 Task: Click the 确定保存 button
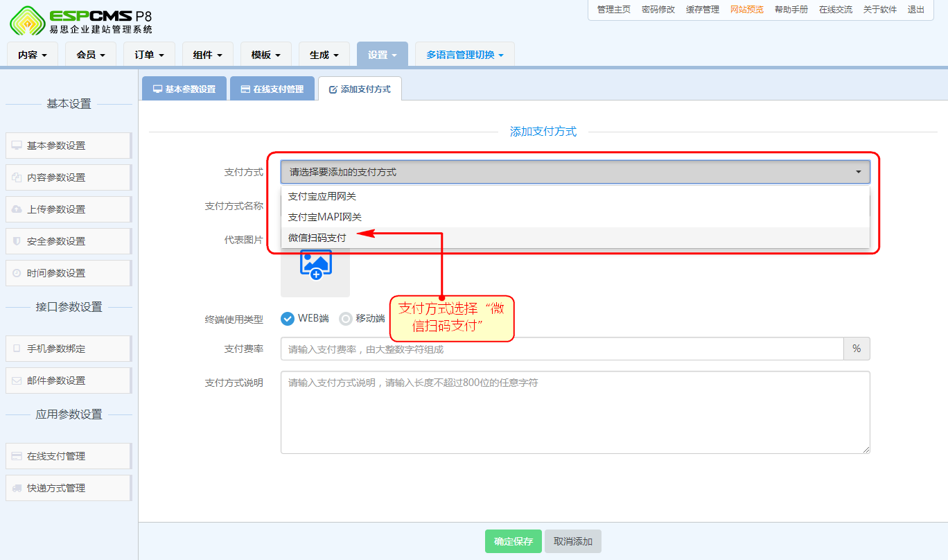[x=513, y=541]
